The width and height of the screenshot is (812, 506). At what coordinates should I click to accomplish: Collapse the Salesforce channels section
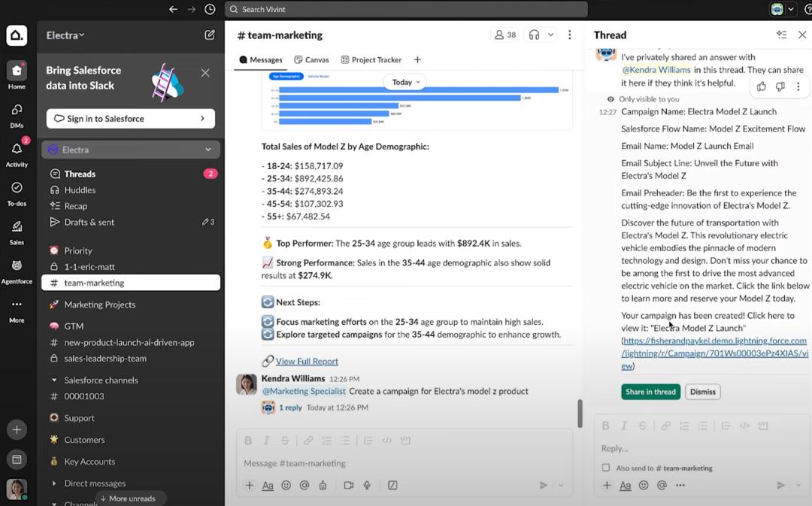tap(54, 380)
